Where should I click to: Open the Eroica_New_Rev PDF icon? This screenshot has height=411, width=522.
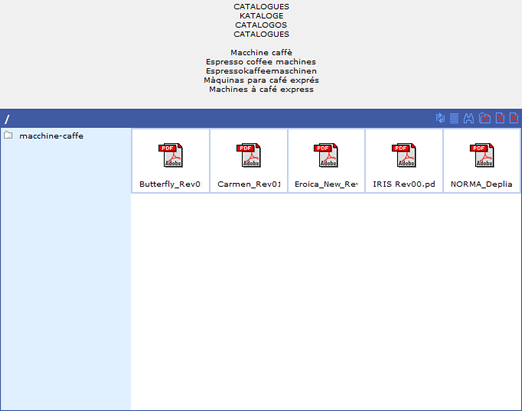(x=326, y=155)
